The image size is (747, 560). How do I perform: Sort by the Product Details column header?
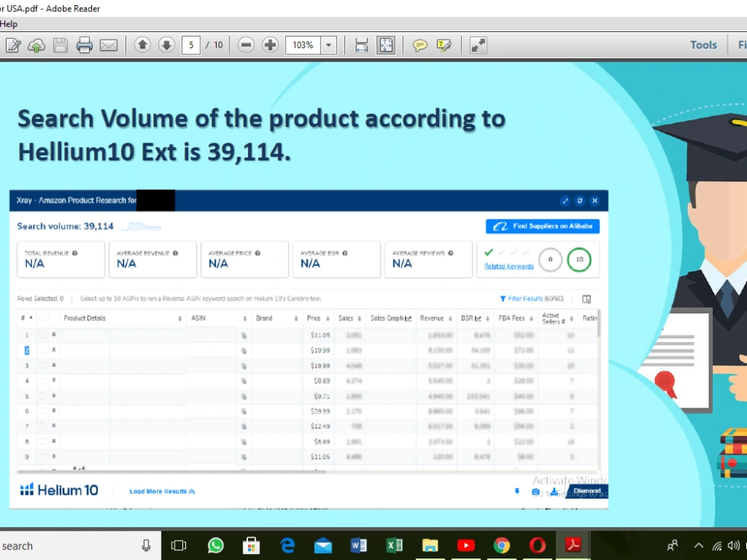coord(123,318)
